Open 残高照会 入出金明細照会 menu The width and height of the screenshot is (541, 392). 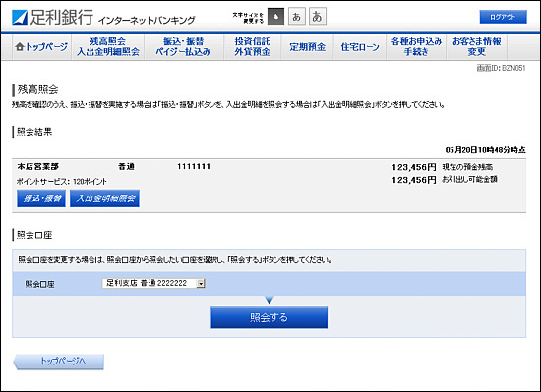click(x=108, y=47)
